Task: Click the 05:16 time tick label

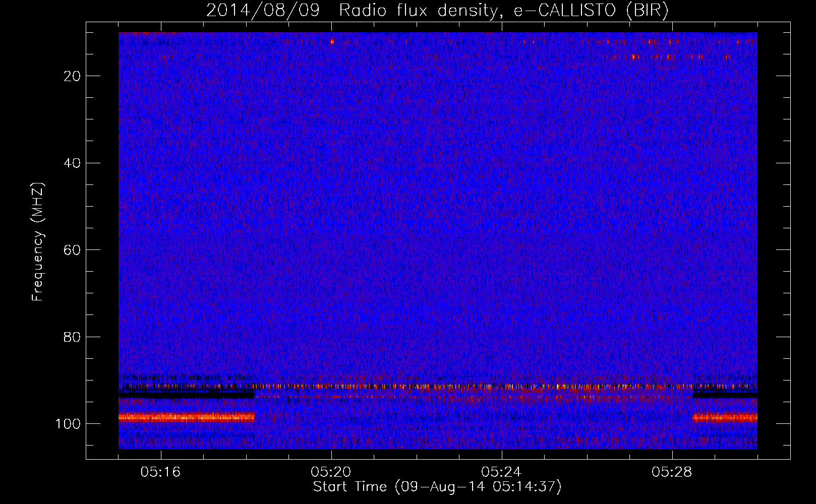Action: [x=160, y=472]
